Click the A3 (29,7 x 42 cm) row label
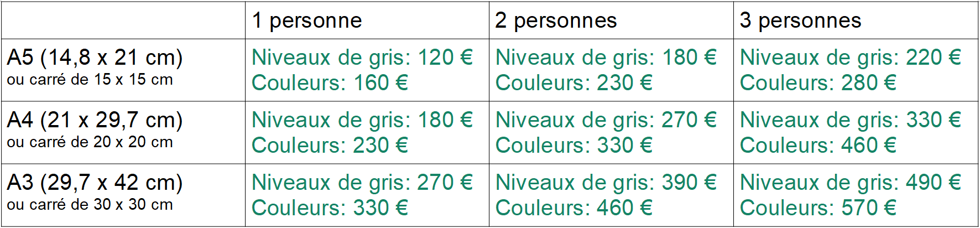The width and height of the screenshot is (980, 228). click(95, 183)
